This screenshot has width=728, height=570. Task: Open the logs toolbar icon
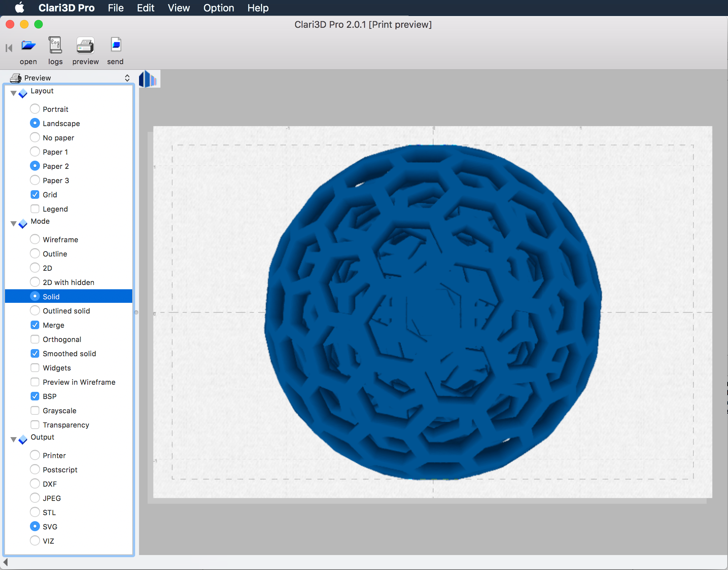(x=55, y=45)
